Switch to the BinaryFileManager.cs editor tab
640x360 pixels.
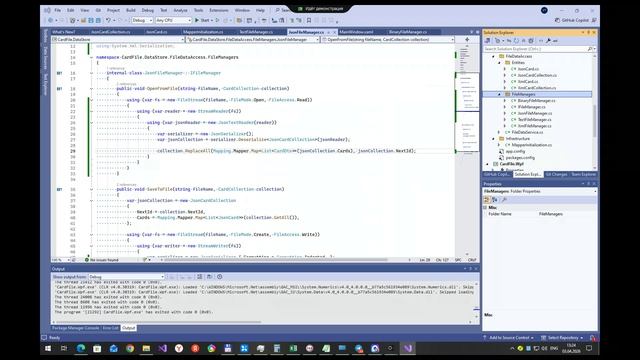(408, 32)
